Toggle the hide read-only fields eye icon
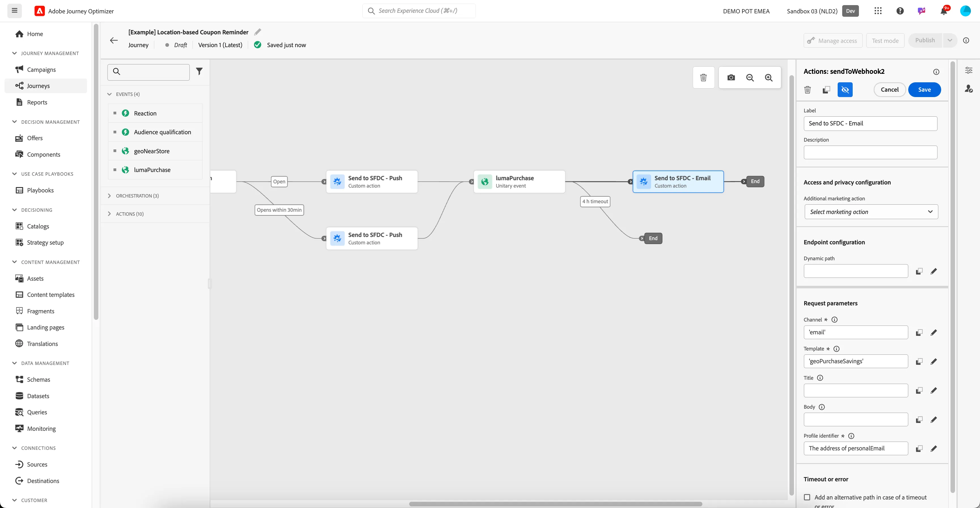The height and width of the screenshot is (508, 980). (845, 89)
